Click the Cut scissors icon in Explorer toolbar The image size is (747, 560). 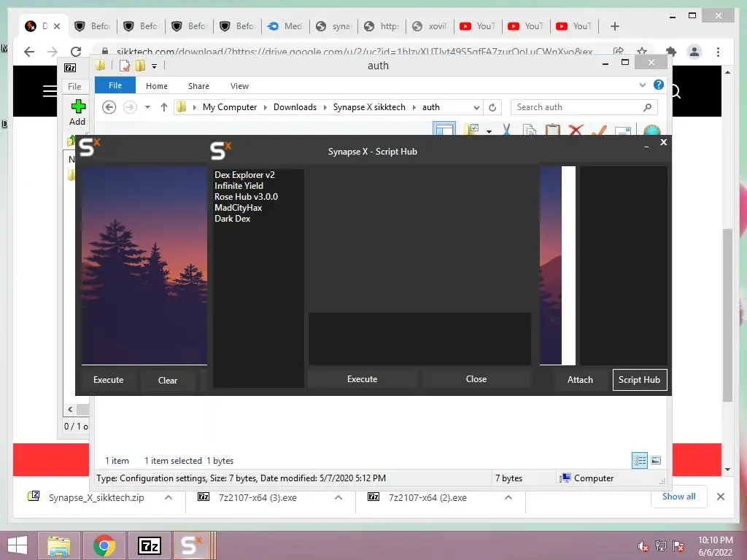506,129
